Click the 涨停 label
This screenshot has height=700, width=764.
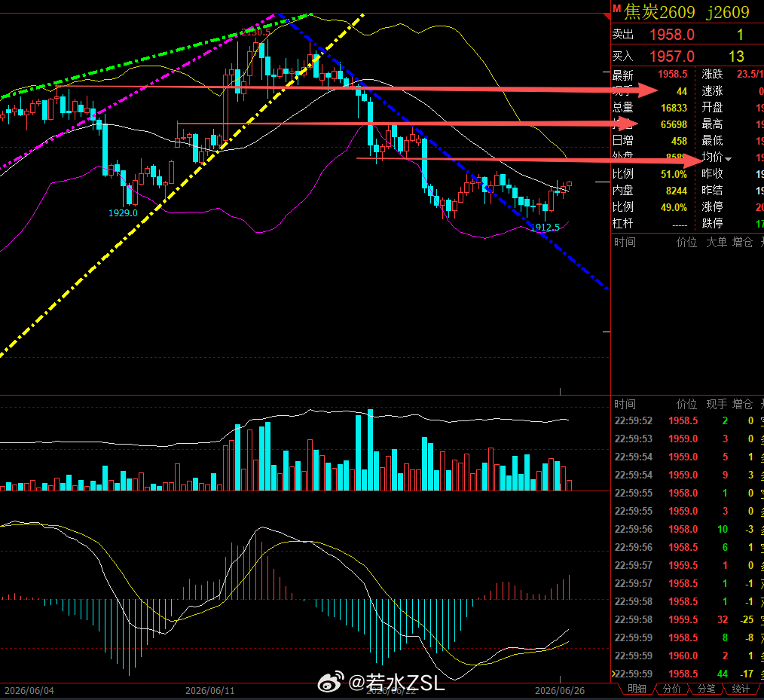(x=712, y=207)
